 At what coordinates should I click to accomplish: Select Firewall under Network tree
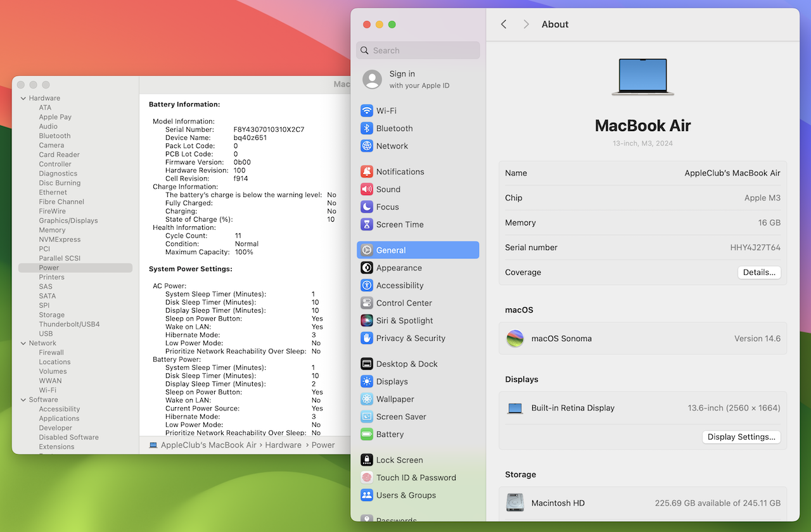pos(51,353)
